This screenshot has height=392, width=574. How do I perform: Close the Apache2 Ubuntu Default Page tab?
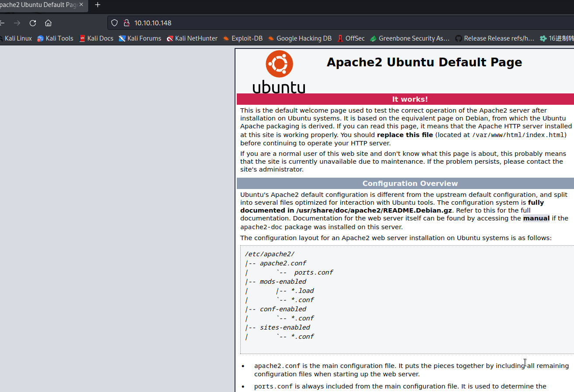[x=81, y=4]
